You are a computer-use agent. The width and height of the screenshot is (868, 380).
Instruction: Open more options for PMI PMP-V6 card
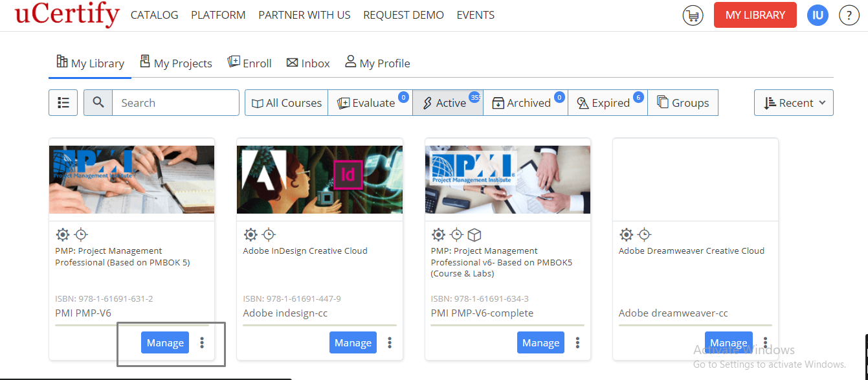202,342
